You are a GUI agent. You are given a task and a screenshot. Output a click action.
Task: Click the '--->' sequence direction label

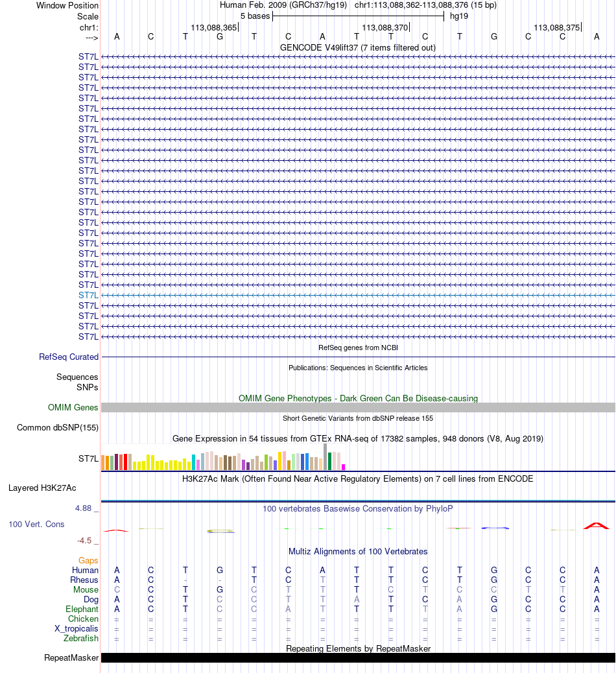91,38
